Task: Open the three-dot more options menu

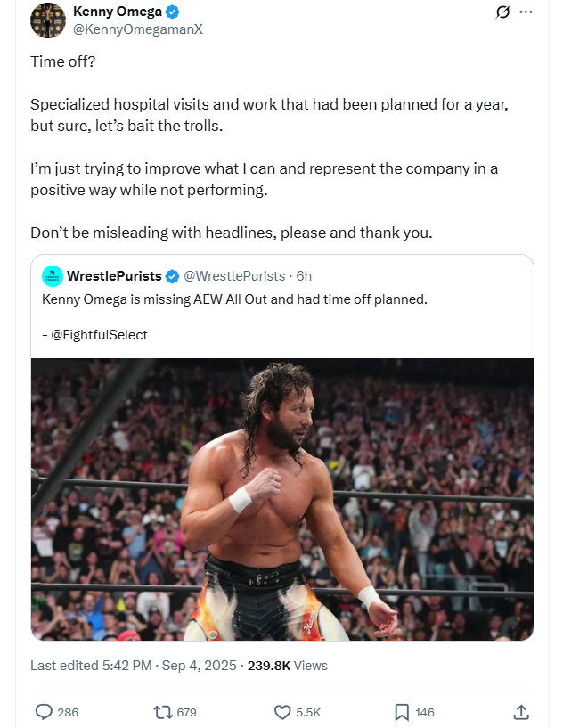Action: [526, 12]
